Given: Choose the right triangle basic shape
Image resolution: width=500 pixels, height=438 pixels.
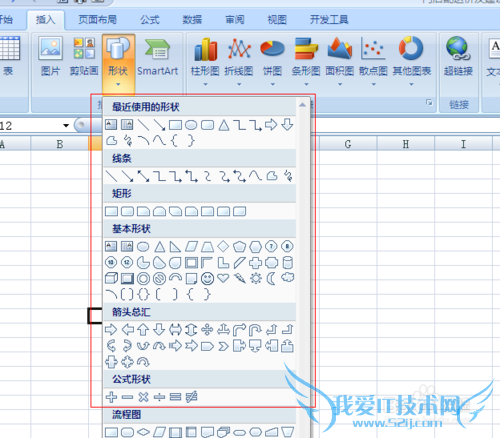Looking at the screenshot, I should pyautogui.click(x=175, y=247).
